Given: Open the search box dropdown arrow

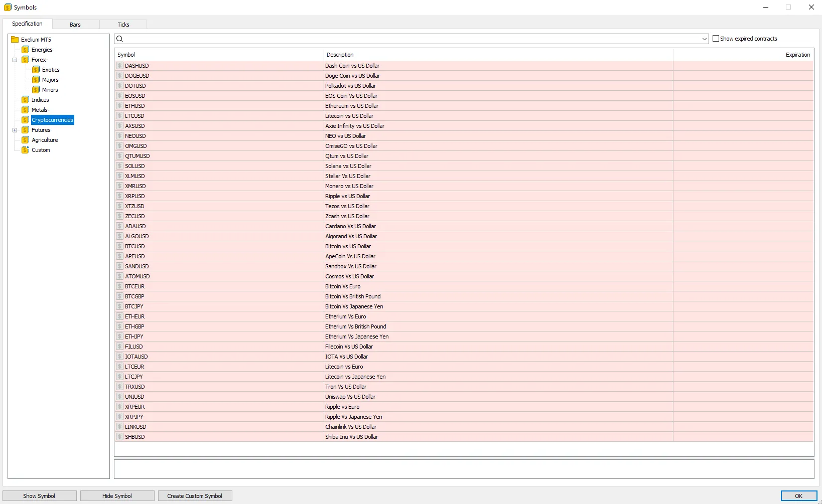Looking at the screenshot, I should coord(704,39).
